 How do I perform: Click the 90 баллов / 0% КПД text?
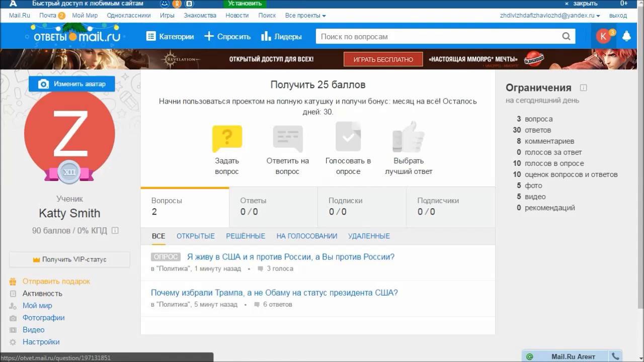(70, 231)
